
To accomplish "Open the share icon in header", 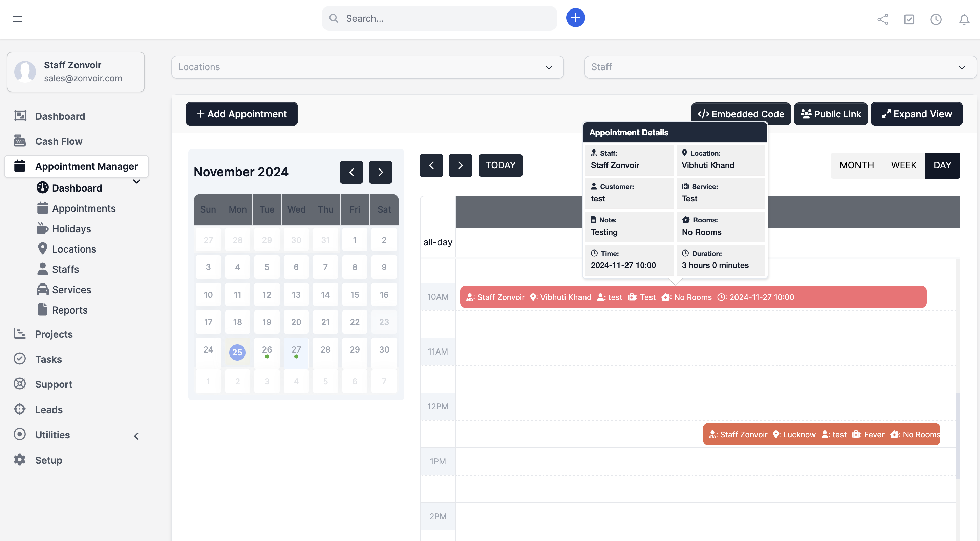I will coord(882,19).
